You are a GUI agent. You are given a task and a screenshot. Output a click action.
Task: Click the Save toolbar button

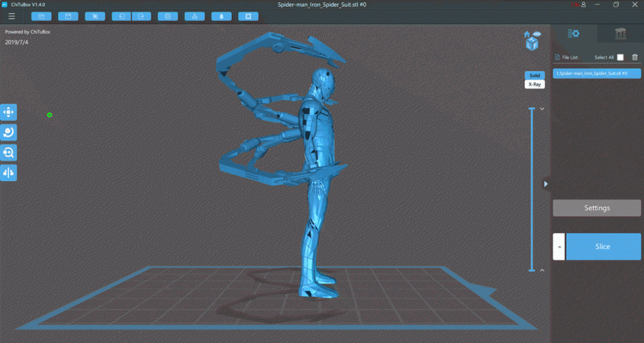68,17
